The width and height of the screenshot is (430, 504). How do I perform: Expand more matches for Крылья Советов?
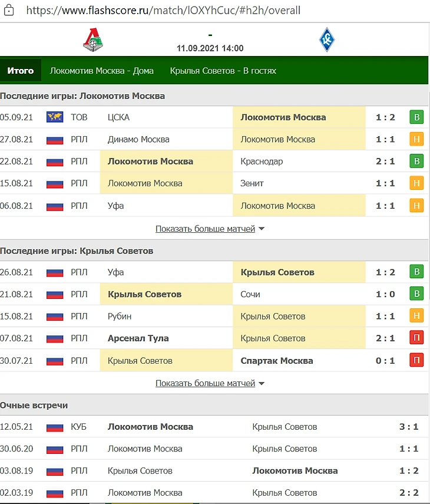210,383
